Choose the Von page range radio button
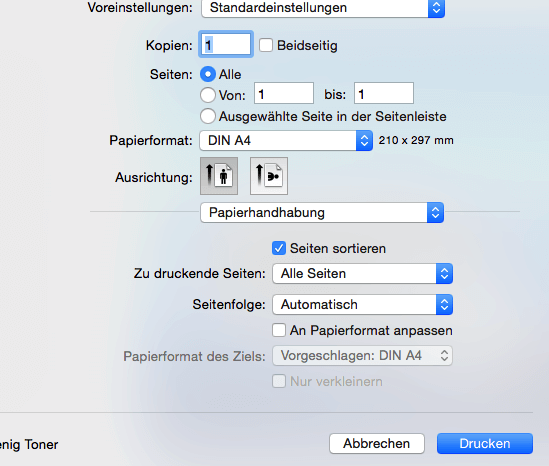549x466 pixels. tap(208, 95)
